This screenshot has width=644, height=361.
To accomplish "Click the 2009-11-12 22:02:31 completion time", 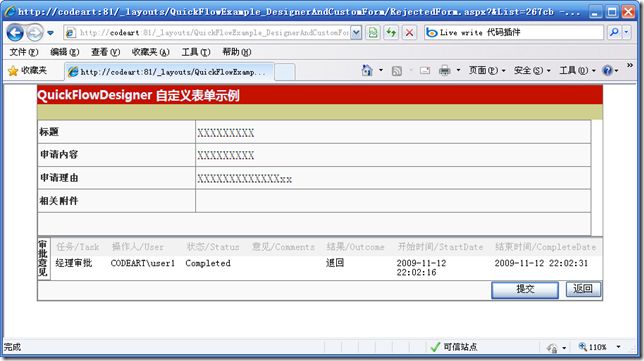I will click(541, 263).
